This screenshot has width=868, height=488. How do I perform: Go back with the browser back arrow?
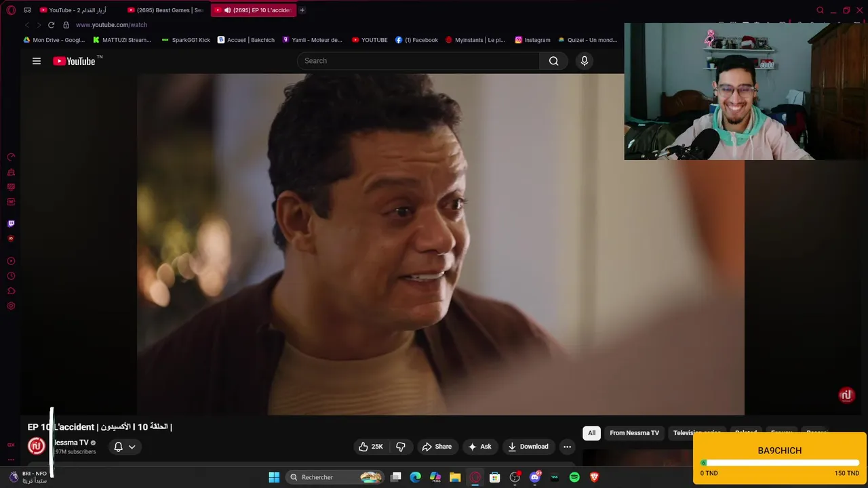pyautogui.click(x=27, y=25)
